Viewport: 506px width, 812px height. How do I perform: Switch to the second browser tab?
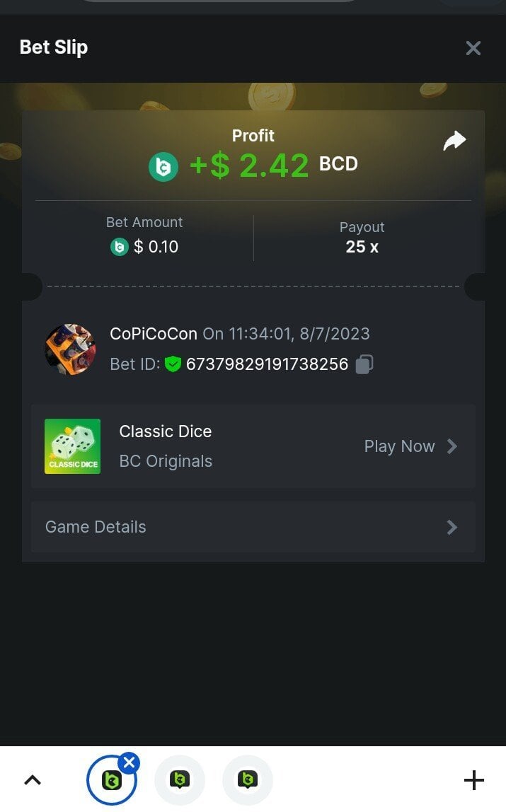[x=180, y=780]
